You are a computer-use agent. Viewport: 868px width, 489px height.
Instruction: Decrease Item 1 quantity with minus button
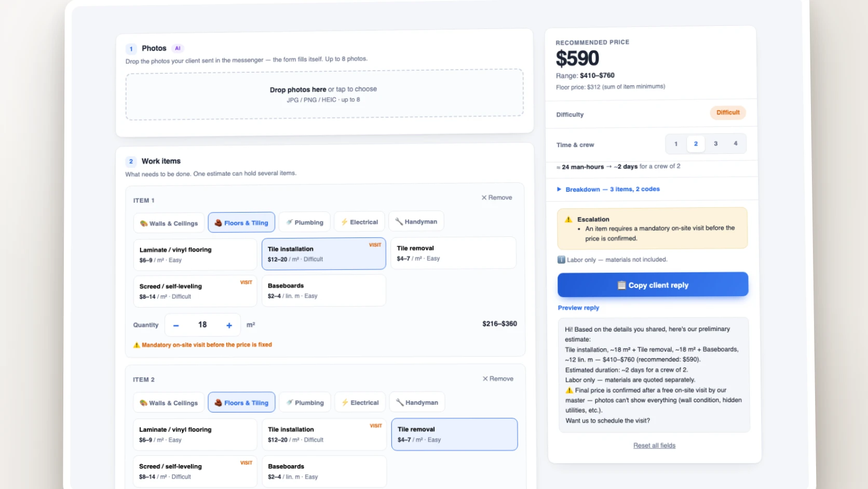coord(176,325)
